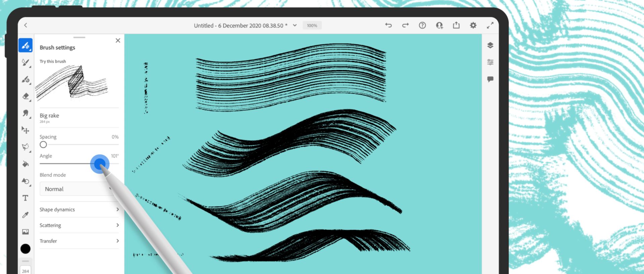Close the Brush settings panel
The width and height of the screenshot is (644, 274).
[x=118, y=40]
